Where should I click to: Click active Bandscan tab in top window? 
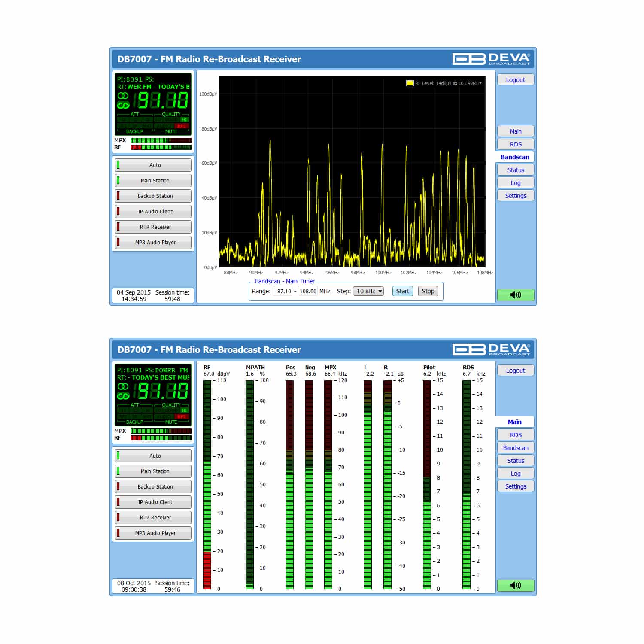pos(515,157)
